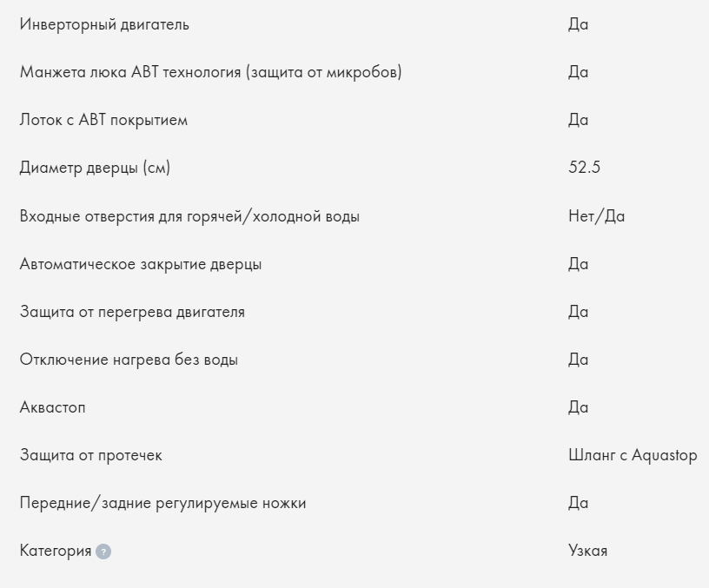This screenshot has height=588, width=709.
Task: Click Входные отверстия для горячей/холодной воды
Action: coord(189,216)
